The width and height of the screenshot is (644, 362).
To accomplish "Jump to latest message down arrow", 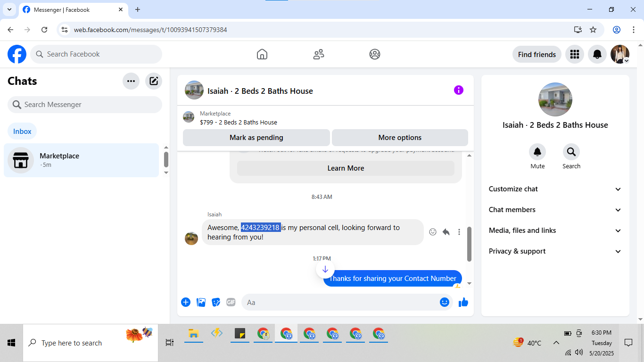I will click(325, 269).
